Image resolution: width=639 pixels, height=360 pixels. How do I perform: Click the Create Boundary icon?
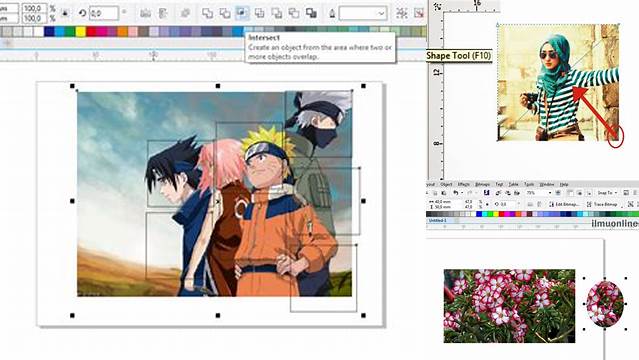pyautogui.click(x=311, y=13)
